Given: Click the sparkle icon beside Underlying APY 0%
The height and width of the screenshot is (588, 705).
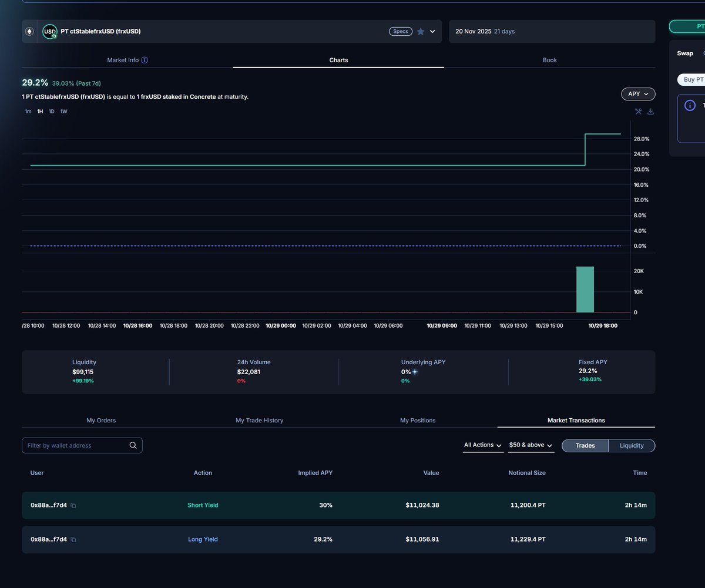Looking at the screenshot, I should [415, 372].
